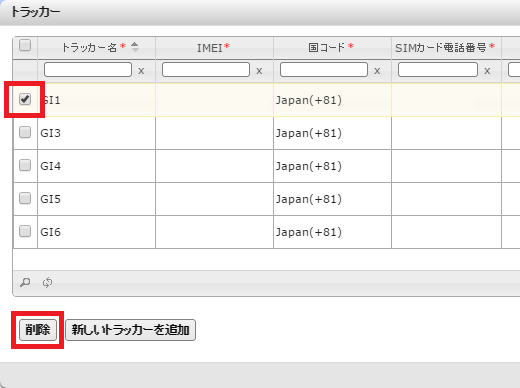Check the GI3 row checkbox

[25, 132]
